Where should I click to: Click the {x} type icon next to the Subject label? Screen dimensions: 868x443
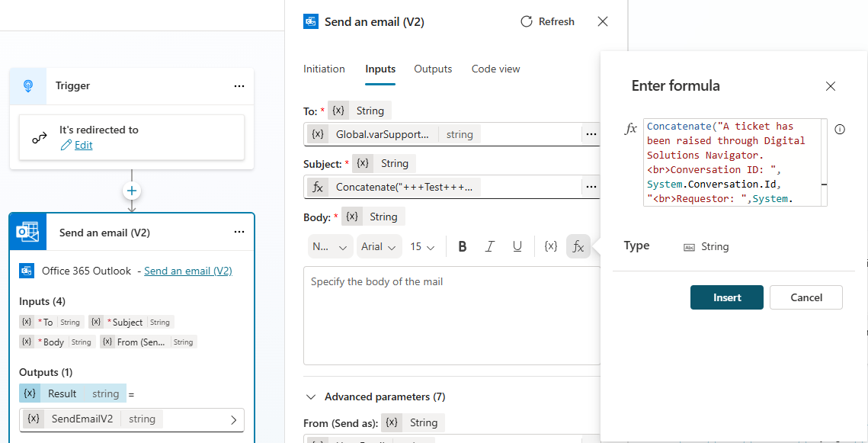tap(363, 163)
